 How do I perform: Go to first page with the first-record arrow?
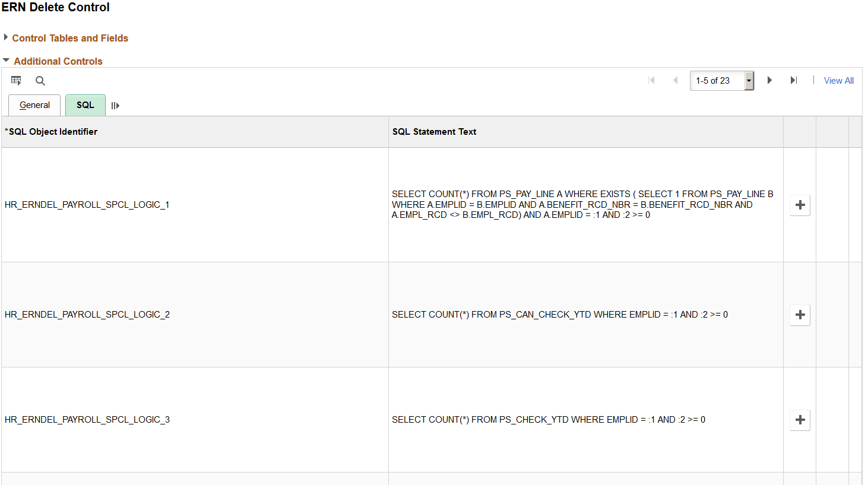[x=651, y=80]
